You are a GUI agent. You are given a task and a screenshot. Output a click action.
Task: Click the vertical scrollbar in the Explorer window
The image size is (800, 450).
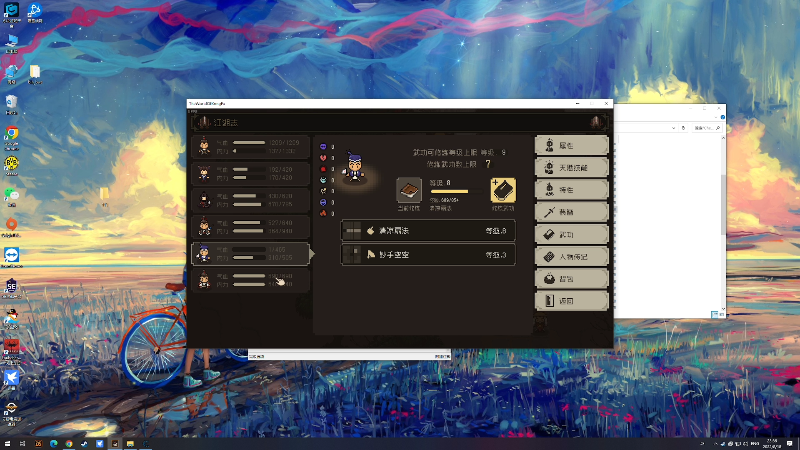723,222
